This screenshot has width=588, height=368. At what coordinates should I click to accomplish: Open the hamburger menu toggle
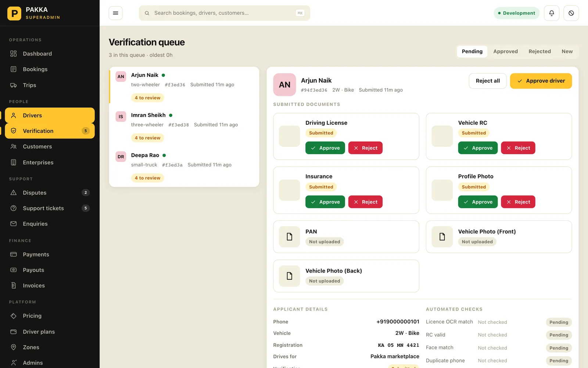tap(115, 13)
